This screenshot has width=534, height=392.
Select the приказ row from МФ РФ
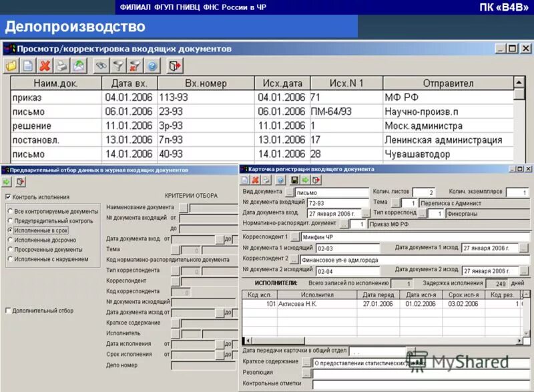click(x=262, y=97)
